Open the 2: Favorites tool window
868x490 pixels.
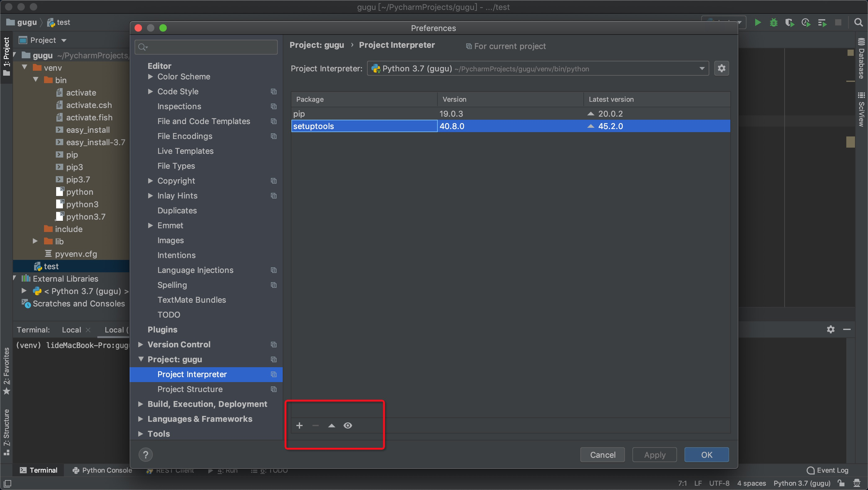[7, 371]
